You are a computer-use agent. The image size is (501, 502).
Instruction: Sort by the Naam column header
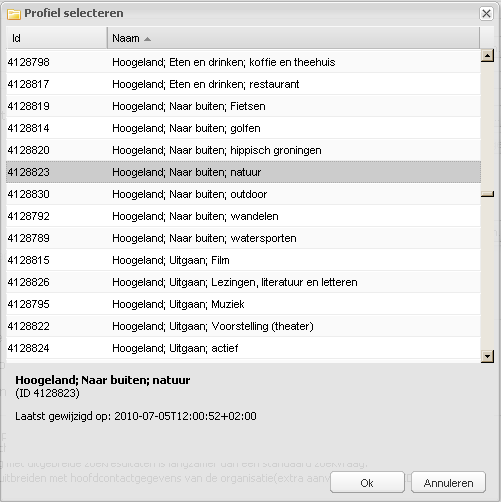(x=293, y=38)
